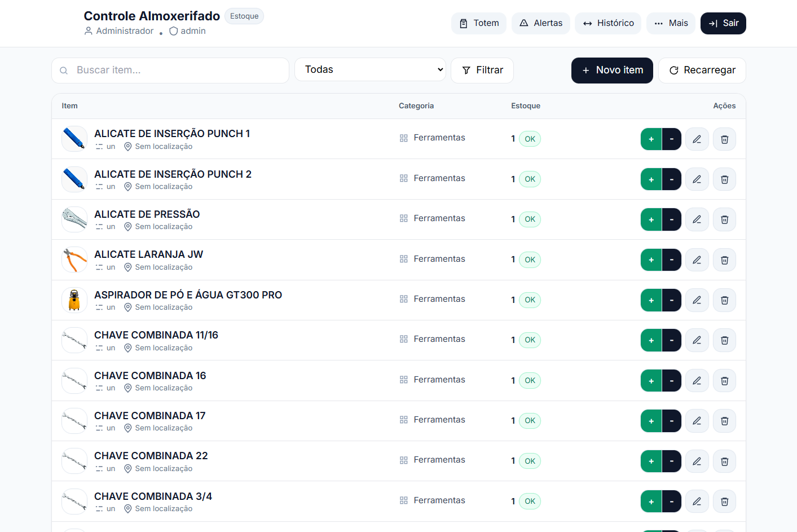Decrease stock of ASPIRADOR DE PÓ E ÁGUA
The height and width of the screenshot is (532, 797).
pos(671,300)
